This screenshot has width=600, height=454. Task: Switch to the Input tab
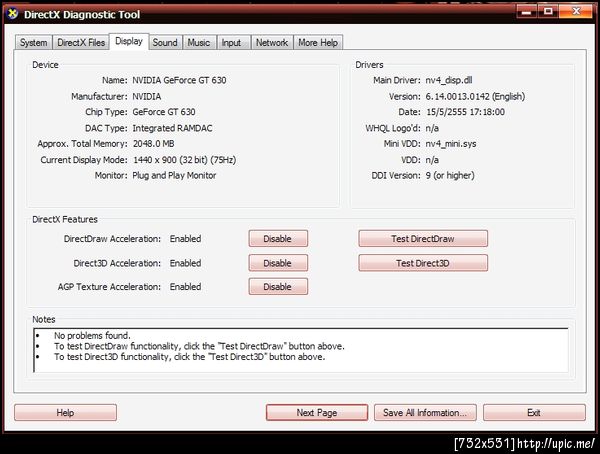[x=232, y=42]
